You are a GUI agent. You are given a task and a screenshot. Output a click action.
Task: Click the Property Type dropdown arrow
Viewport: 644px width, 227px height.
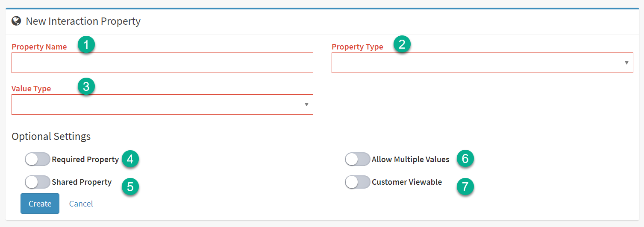click(x=626, y=63)
